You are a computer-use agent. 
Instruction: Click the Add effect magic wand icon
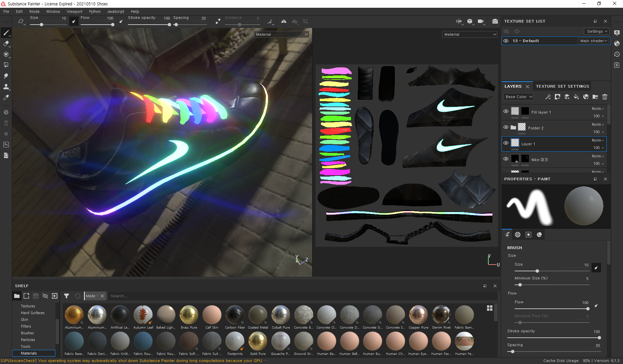(548, 97)
